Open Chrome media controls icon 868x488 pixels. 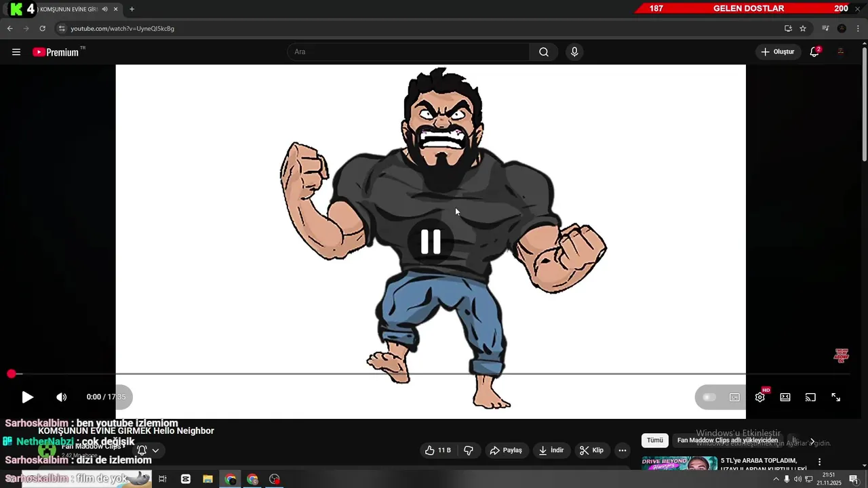click(x=825, y=28)
